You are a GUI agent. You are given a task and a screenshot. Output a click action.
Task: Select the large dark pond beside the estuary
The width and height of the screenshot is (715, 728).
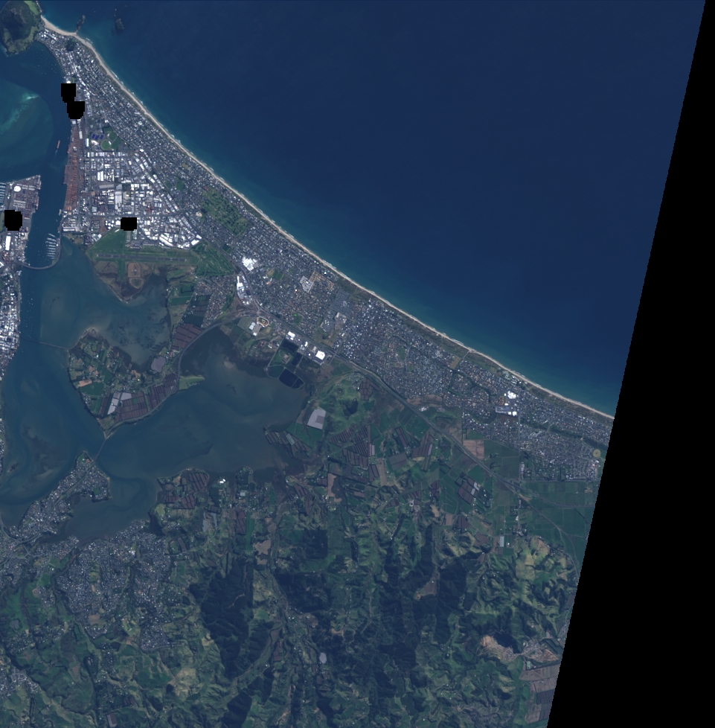[x=291, y=379]
